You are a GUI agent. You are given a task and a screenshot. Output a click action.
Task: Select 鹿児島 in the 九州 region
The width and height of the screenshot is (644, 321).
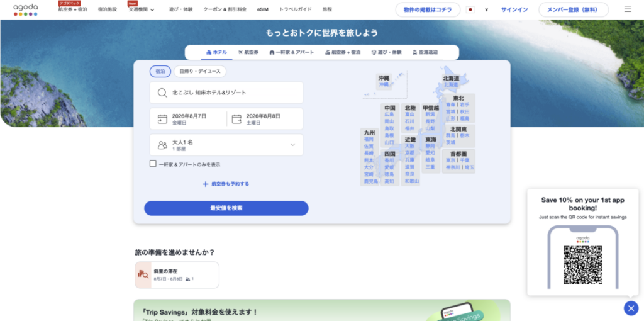371,181
